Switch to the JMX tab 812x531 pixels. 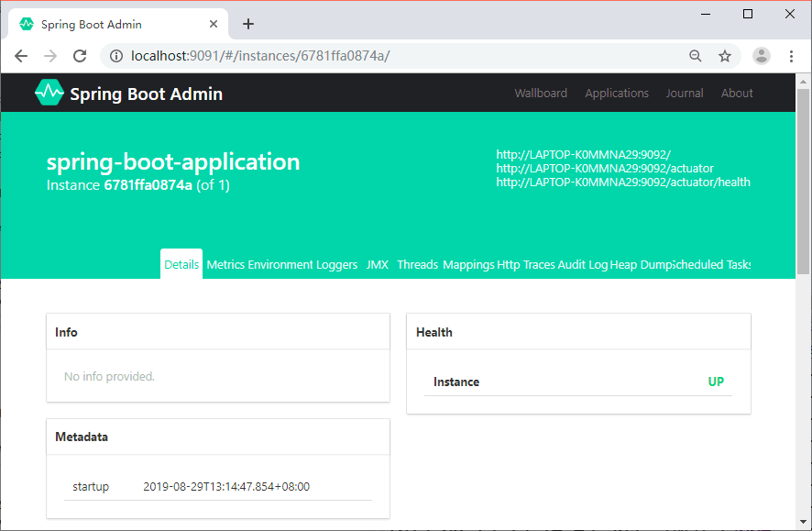point(378,264)
